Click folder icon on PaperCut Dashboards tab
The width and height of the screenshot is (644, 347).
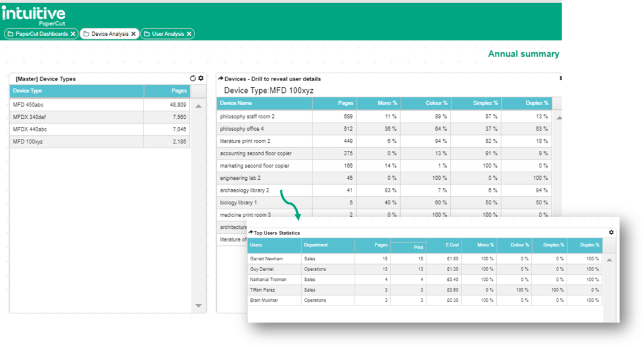pos(11,34)
